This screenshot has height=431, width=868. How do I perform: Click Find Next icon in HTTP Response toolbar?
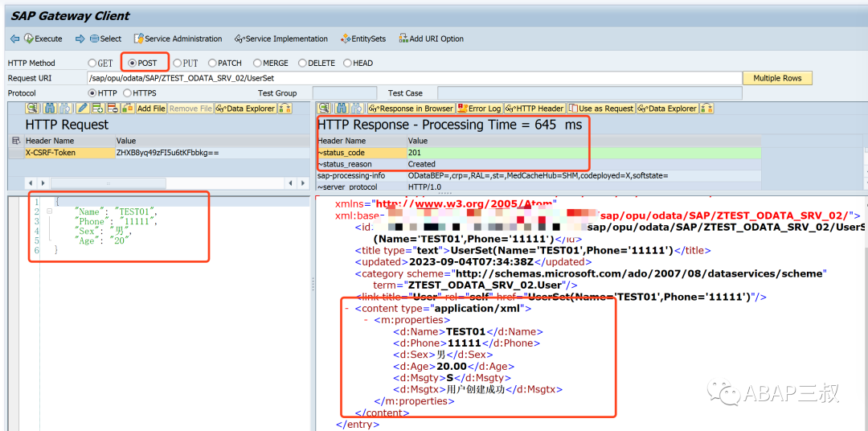point(357,108)
